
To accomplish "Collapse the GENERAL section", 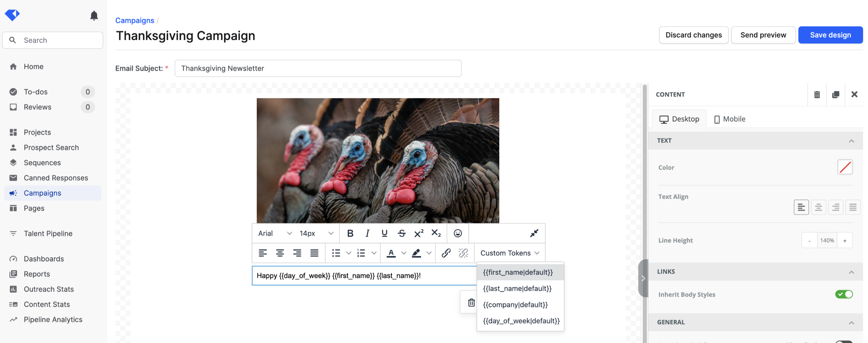I will 852,322.
